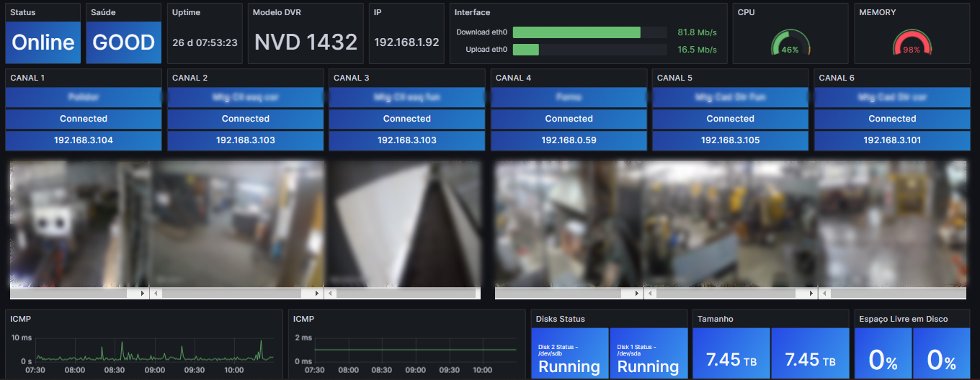Screen dimensions: 980x380
Task: Click Disk 1 Status /dev/sda Running tile
Action: 649,353
